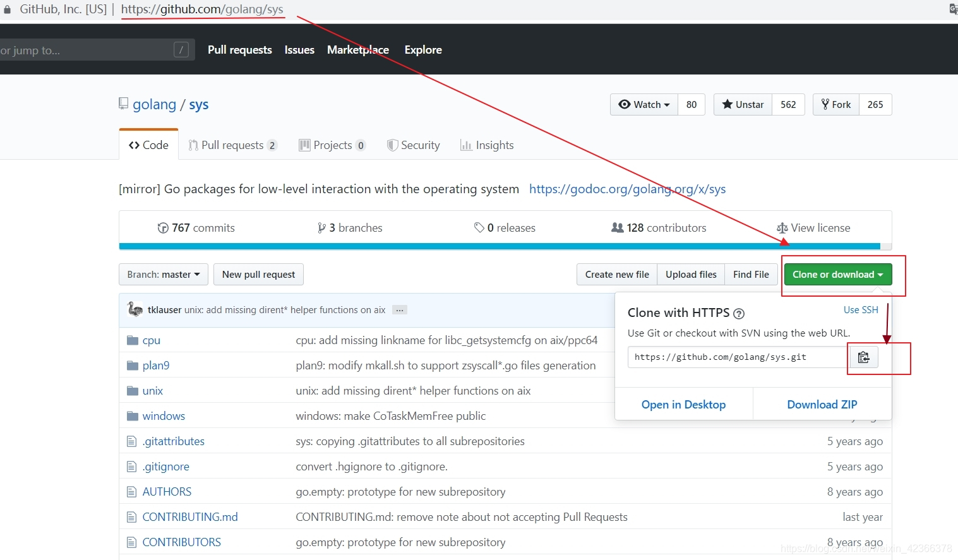Screen dimensions: 958x560
Task: Fork the golang/sys repository
Action: [836, 105]
